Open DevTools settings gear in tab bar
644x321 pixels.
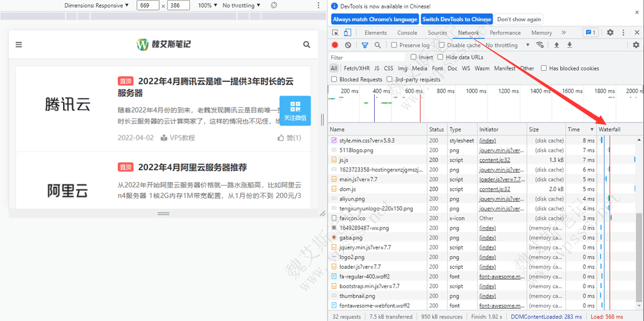(611, 32)
